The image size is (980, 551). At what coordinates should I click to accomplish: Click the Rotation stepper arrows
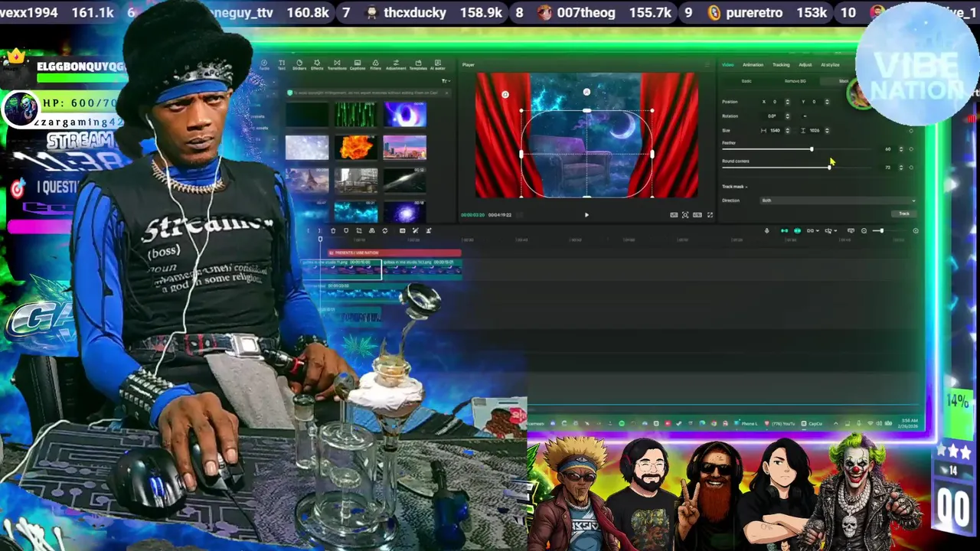(x=787, y=116)
